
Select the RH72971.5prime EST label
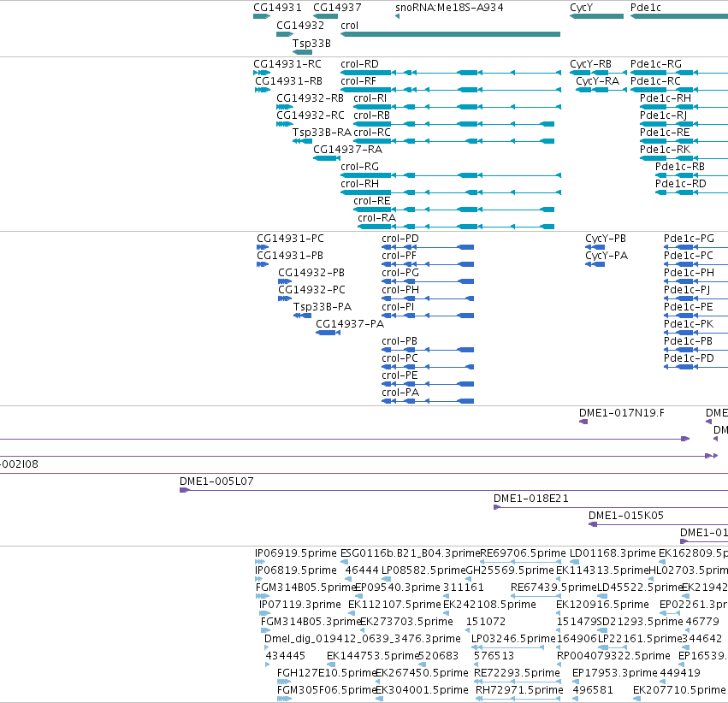(x=519, y=690)
